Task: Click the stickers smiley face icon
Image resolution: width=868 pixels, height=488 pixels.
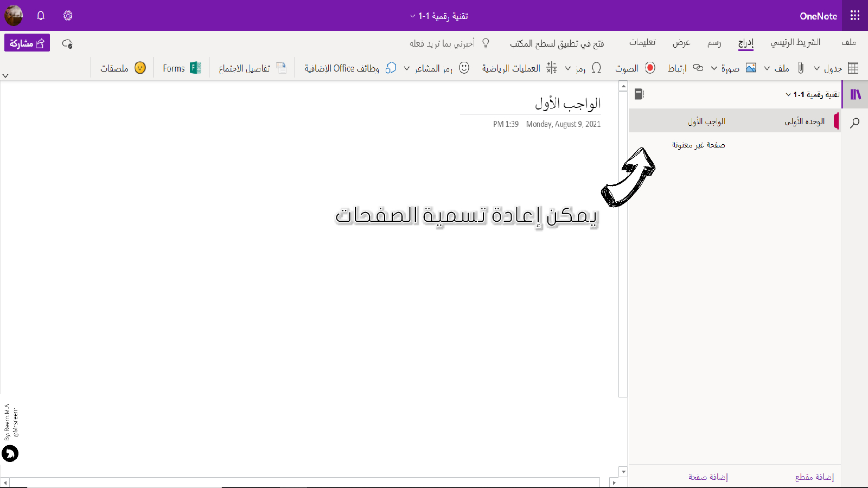Action: (x=140, y=68)
